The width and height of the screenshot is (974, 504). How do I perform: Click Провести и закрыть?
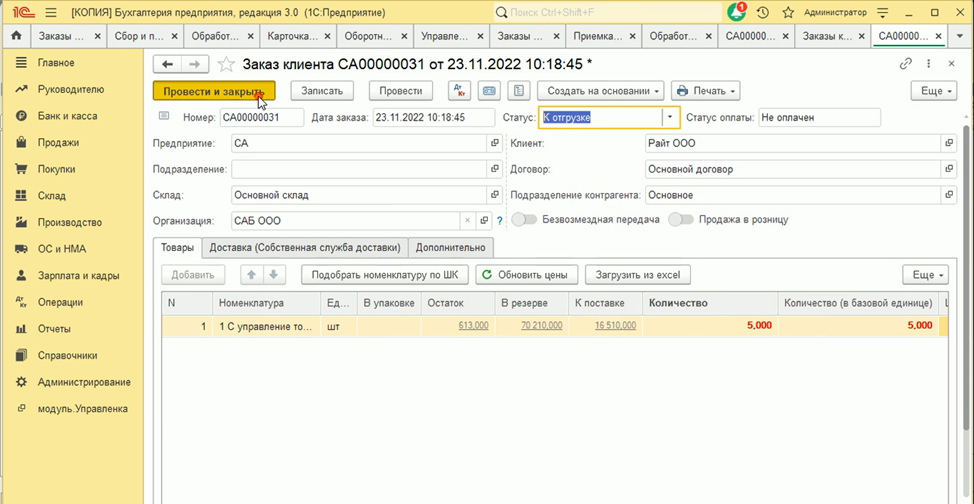(214, 91)
